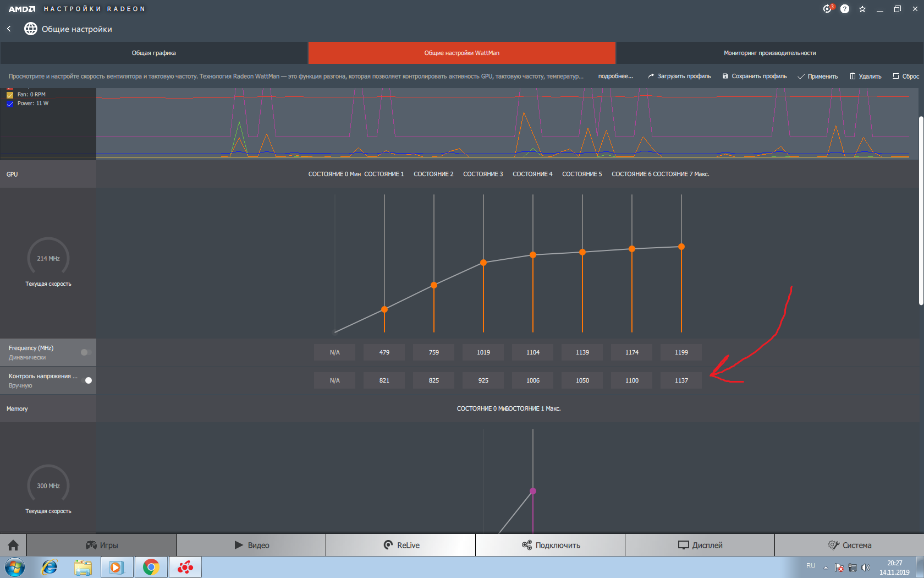Click the frequency field showing 479
924x578 pixels.
click(x=384, y=352)
